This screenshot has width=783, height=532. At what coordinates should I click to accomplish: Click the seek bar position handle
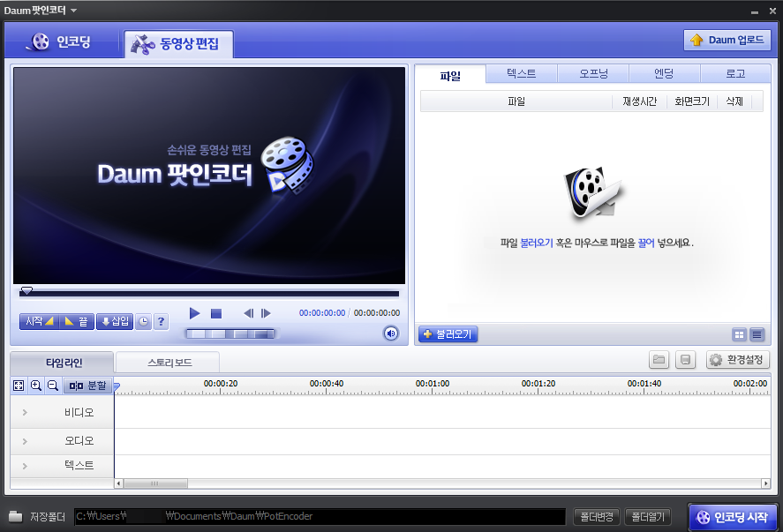(26, 290)
